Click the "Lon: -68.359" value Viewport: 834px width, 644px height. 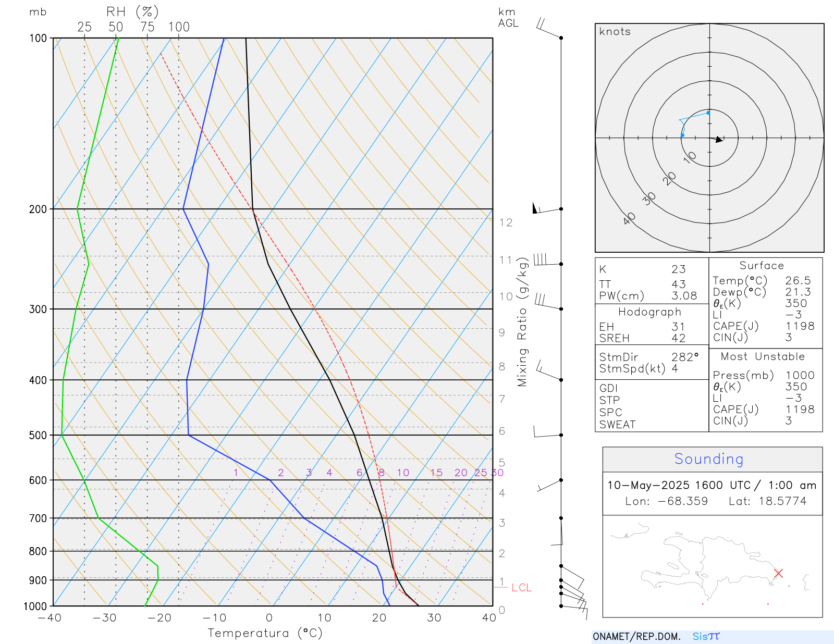click(x=667, y=501)
